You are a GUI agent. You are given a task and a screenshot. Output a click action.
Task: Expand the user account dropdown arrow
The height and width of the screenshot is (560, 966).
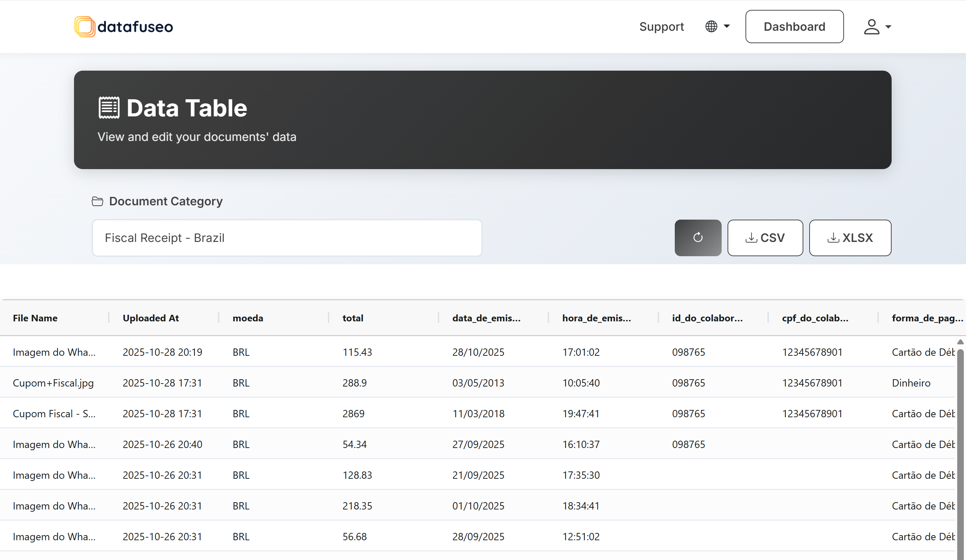click(888, 27)
